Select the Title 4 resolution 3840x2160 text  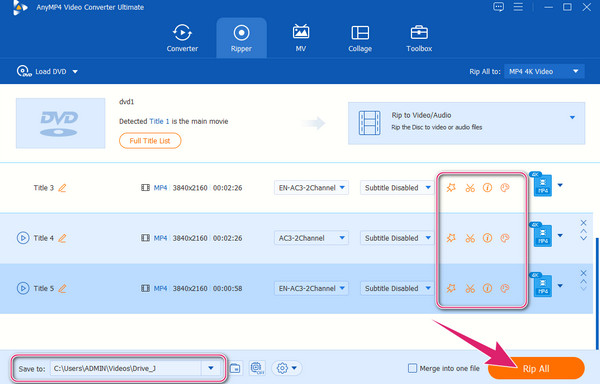(190, 238)
